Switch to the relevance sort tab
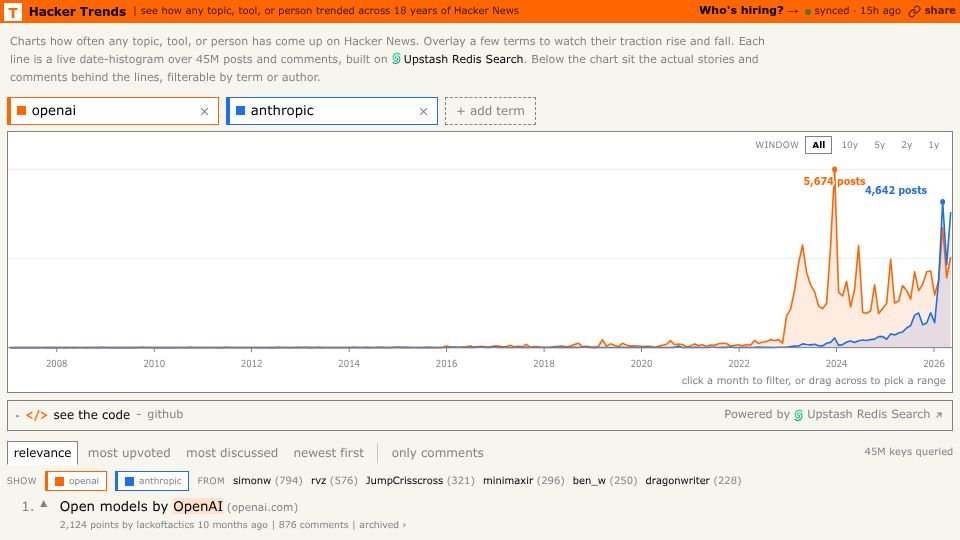 pyautogui.click(x=42, y=453)
